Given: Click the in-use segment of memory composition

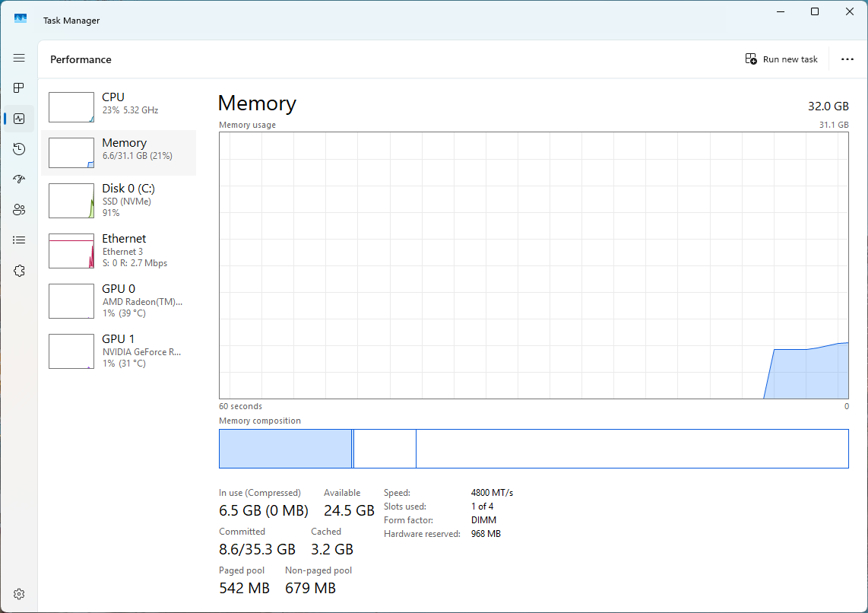Looking at the screenshot, I should pos(285,449).
